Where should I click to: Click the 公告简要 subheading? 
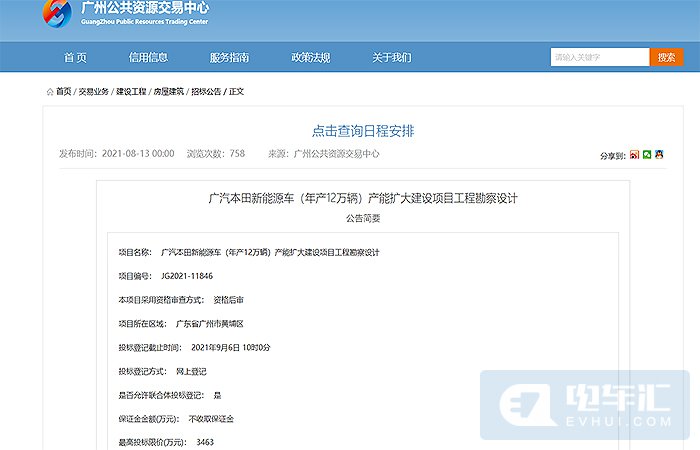coord(363,218)
